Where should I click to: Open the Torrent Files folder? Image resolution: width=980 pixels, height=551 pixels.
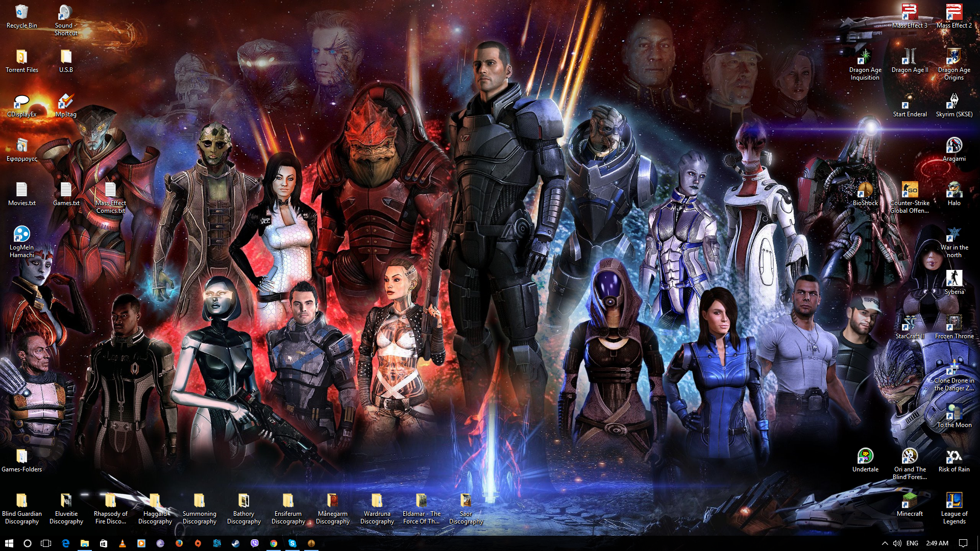pos(21,61)
